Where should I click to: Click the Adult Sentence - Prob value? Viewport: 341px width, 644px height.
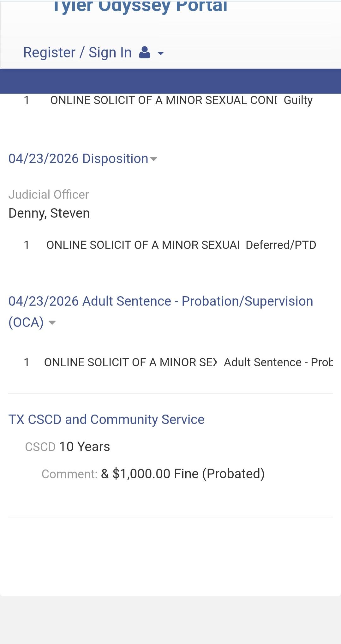click(278, 363)
